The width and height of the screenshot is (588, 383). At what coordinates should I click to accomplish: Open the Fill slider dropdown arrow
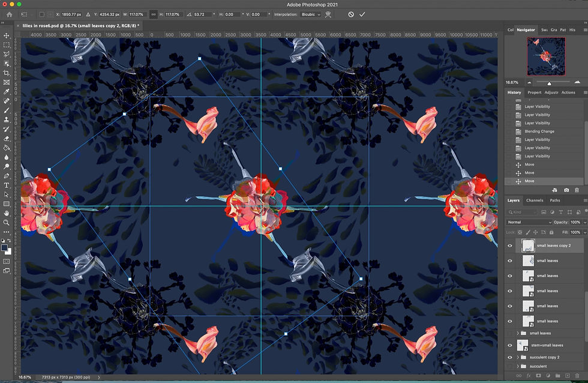584,232
